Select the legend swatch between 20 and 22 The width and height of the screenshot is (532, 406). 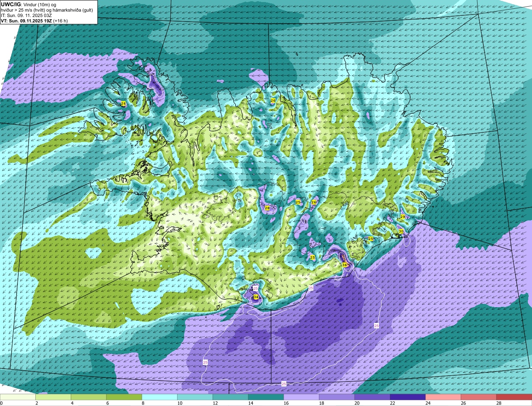point(372,397)
